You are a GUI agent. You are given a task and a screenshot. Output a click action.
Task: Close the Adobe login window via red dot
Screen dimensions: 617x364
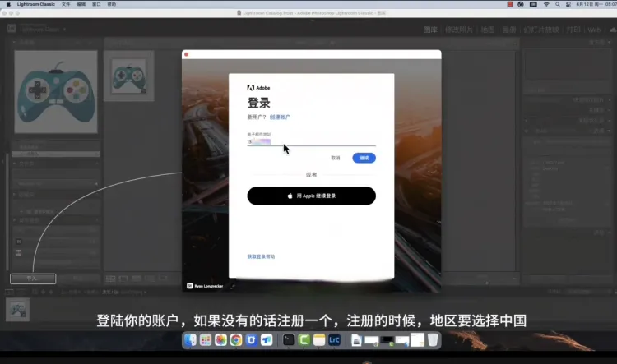click(187, 54)
